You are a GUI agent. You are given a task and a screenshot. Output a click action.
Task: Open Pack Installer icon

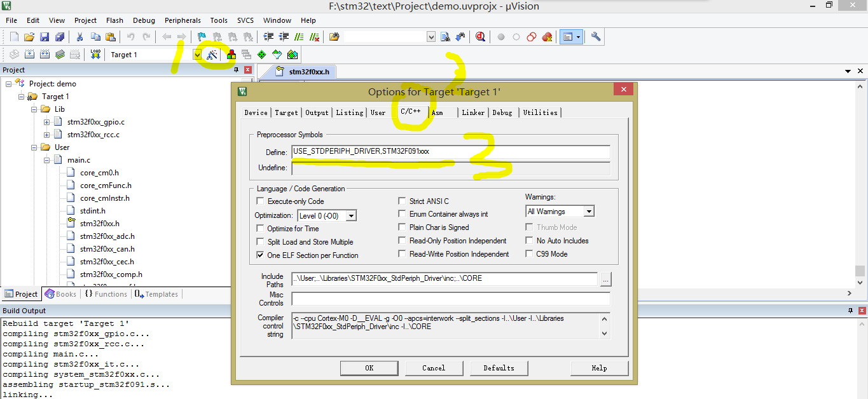(x=292, y=55)
